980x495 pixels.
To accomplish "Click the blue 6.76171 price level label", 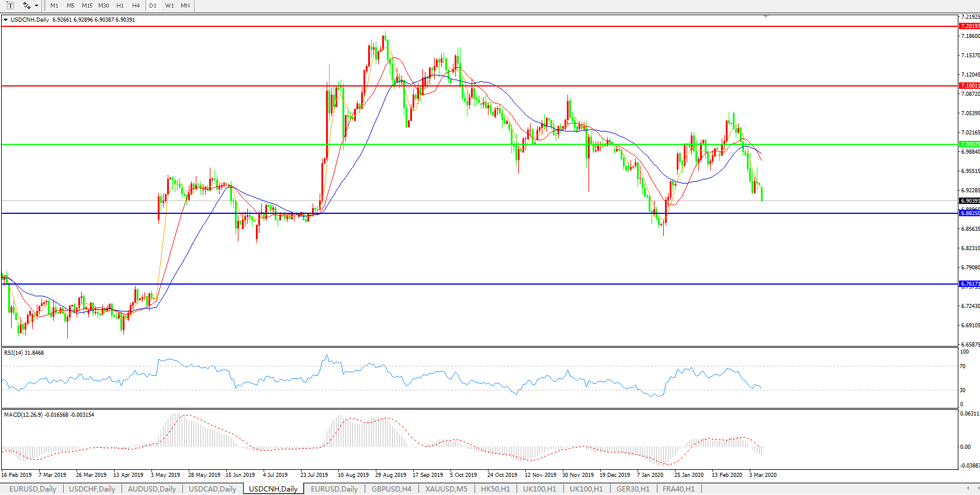I will (x=969, y=284).
